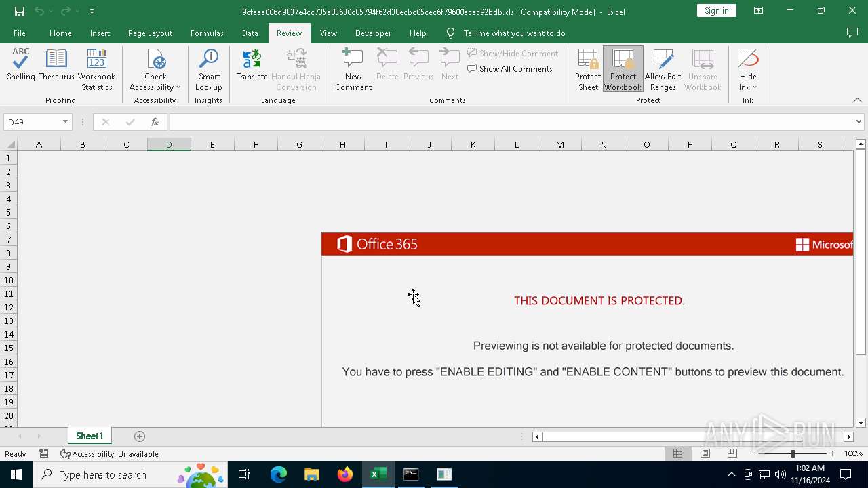
Task: Open the notification center
Action: click(846, 474)
